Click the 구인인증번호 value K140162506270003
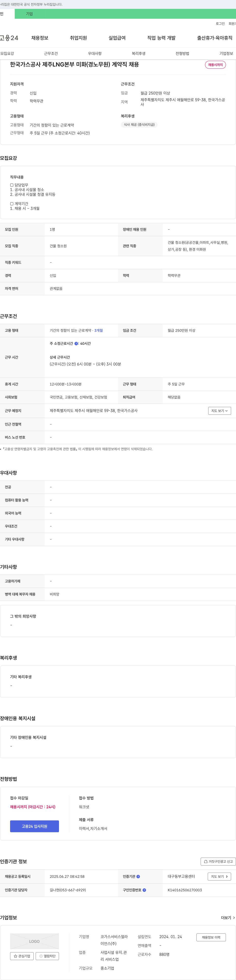This screenshot has width=236, height=980. pos(185,890)
